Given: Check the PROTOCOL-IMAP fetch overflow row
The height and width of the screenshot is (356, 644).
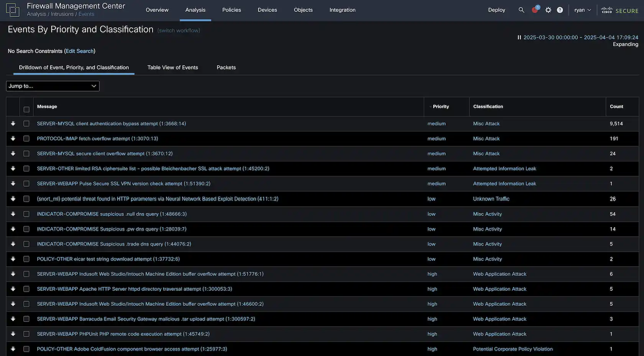Looking at the screenshot, I should tap(26, 138).
